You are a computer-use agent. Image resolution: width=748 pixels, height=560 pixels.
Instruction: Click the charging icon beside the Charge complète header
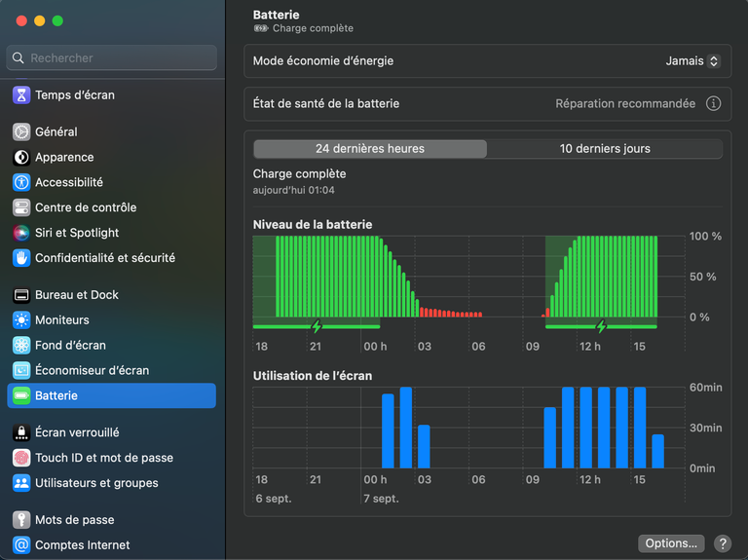261,28
